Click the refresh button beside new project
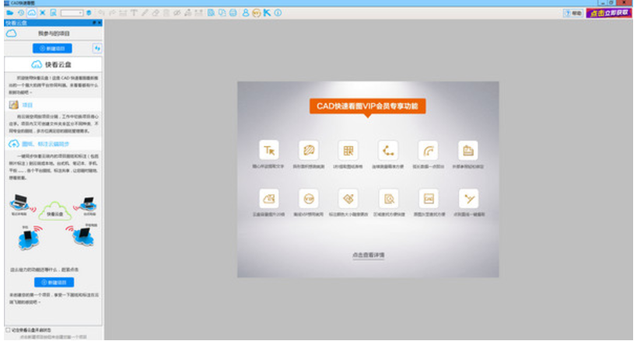Image resolution: width=644 pixels, height=341 pixels. 96,48
